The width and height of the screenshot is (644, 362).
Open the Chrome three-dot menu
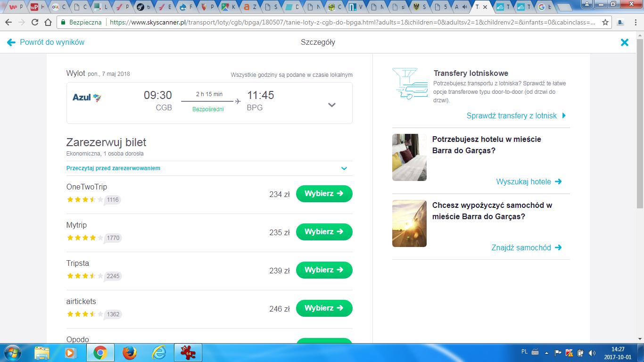[635, 22]
